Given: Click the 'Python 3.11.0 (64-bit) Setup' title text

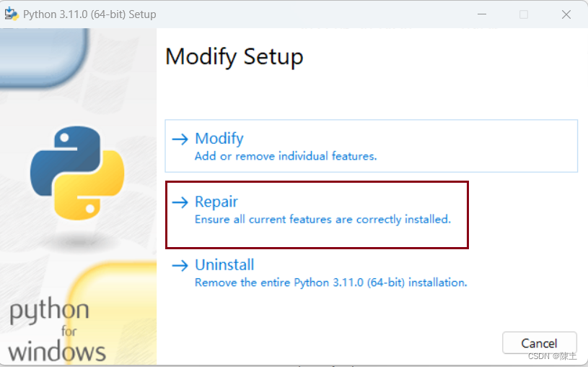Looking at the screenshot, I should [89, 14].
